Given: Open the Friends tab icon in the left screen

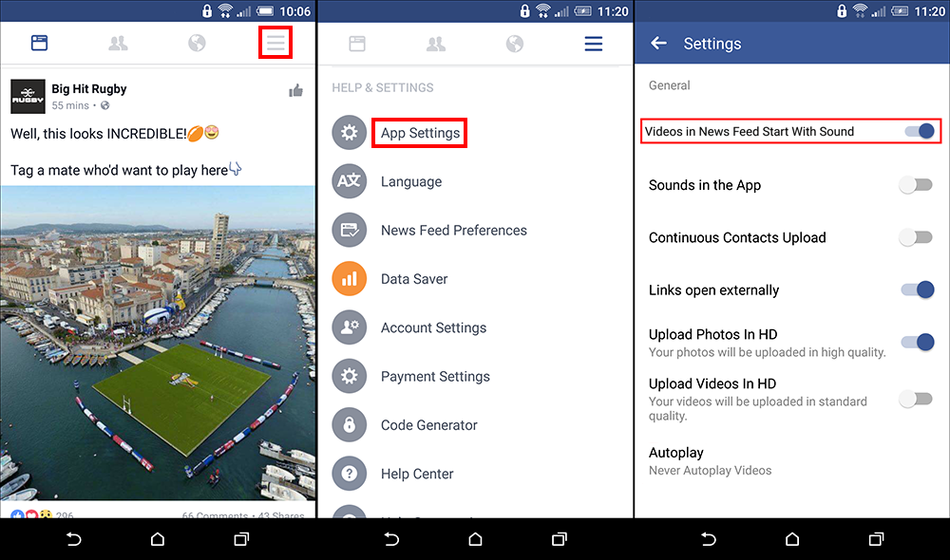Looking at the screenshot, I should [118, 43].
